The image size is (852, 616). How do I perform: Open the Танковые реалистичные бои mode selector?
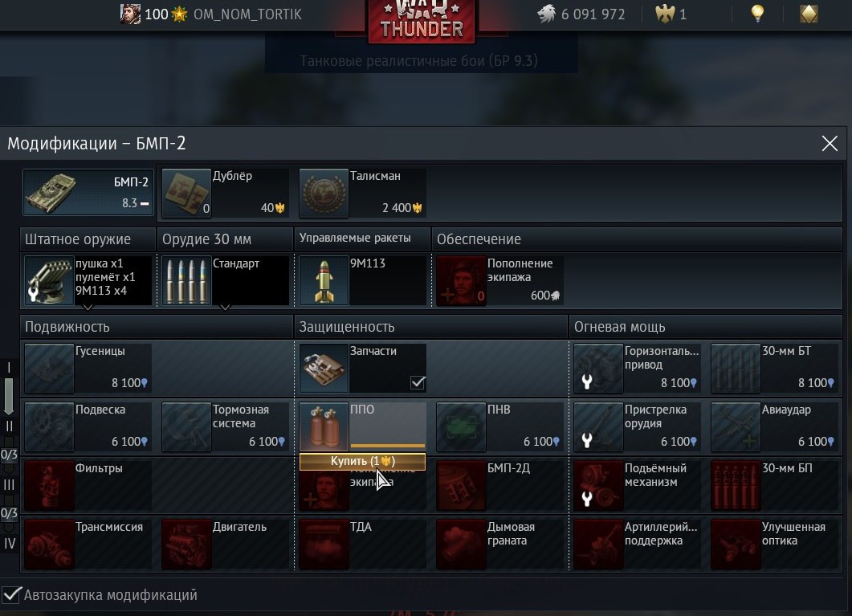point(418,60)
